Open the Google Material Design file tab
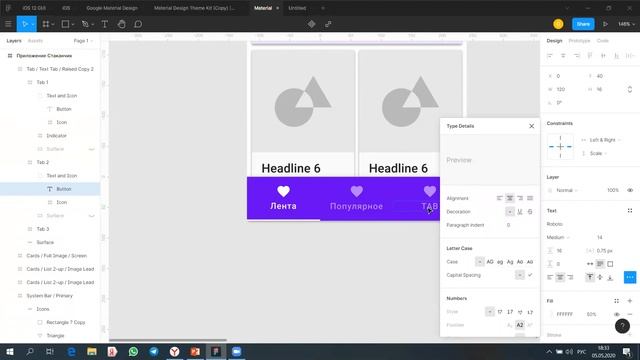The height and width of the screenshot is (360, 640). coord(112,8)
